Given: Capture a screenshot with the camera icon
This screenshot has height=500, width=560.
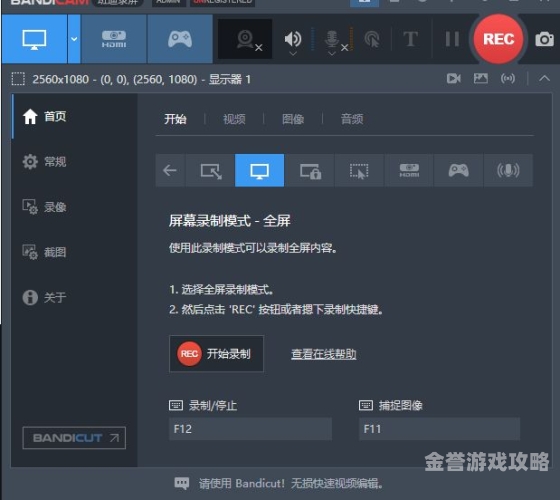Looking at the screenshot, I should click(x=544, y=39).
